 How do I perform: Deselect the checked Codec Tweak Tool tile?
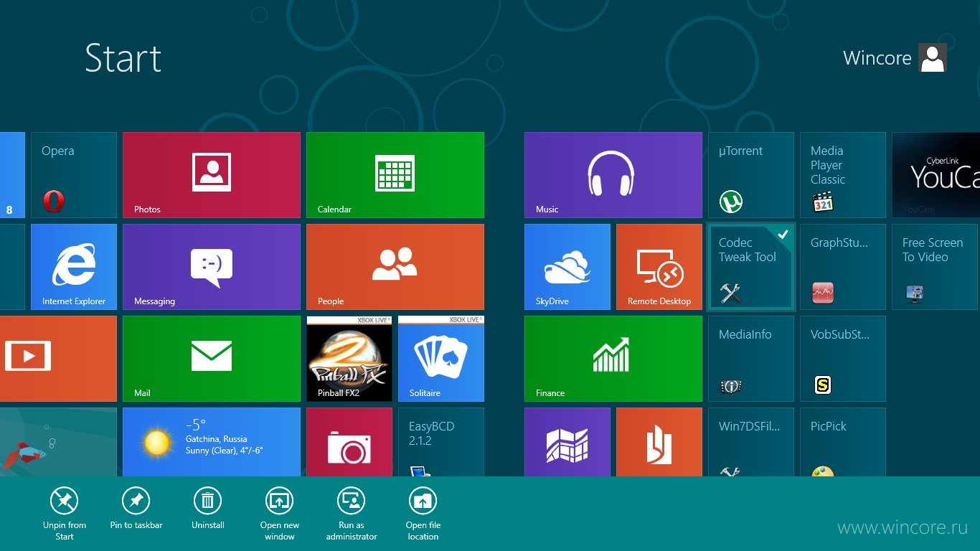click(x=751, y=267)
